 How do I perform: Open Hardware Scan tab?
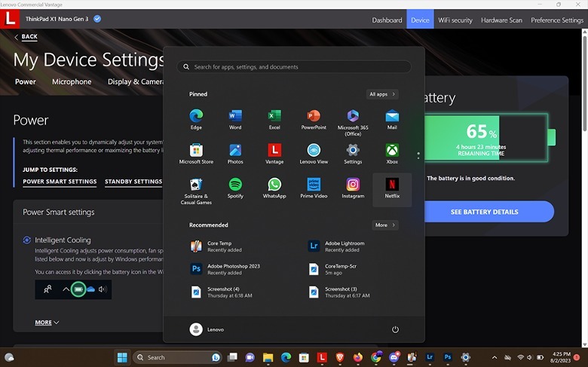pyautogui.click(x=501, y=20)
